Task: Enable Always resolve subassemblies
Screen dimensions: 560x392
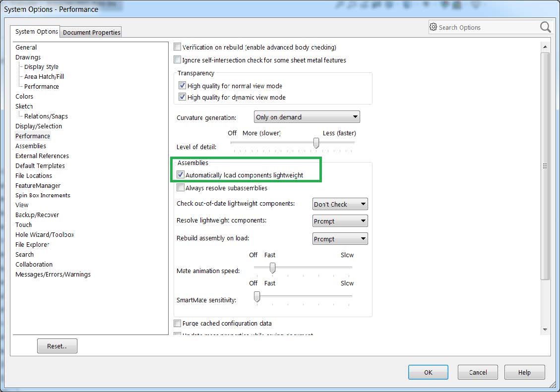Action: pos(181,188)
